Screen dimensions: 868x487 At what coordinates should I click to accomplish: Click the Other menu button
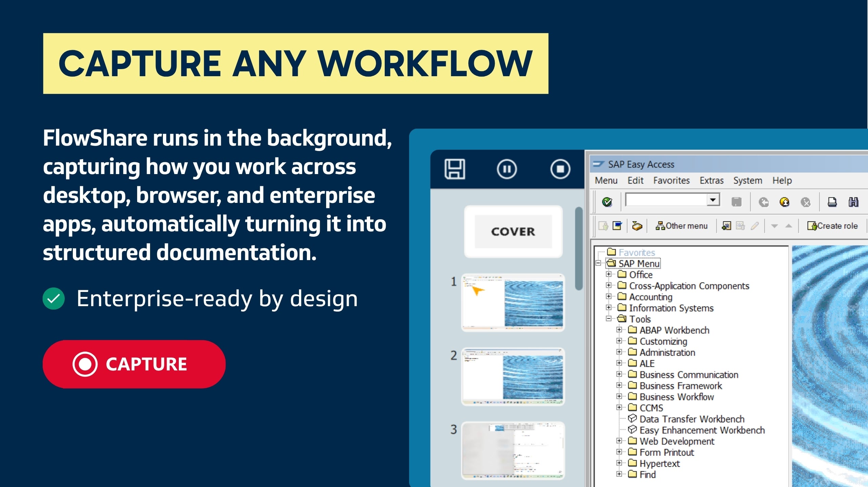point(681,226)
